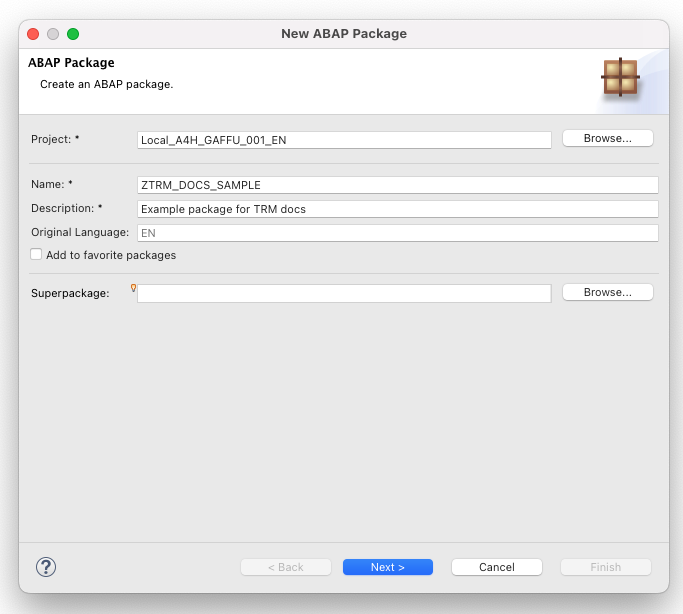The height and width of the screenshot is (614, 683).
Task: Click the disabled < Back button
Action: [x=286, y=567]
